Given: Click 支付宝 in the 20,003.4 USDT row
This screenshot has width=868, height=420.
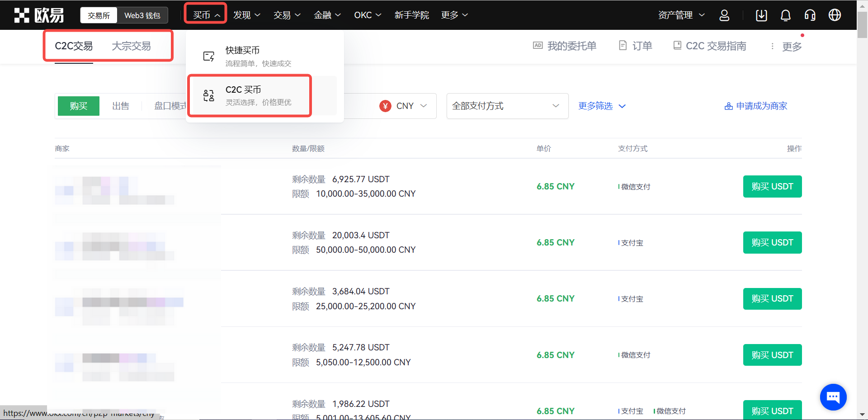Looking at the screenshot, I should coord(632,243).
